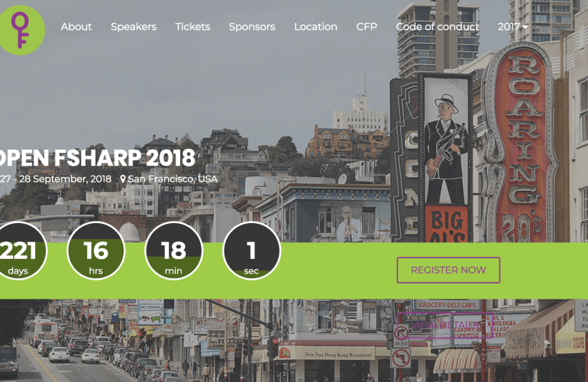Click the 18 min countdown circle
The image size is (588, 382).
coord(173,251)
